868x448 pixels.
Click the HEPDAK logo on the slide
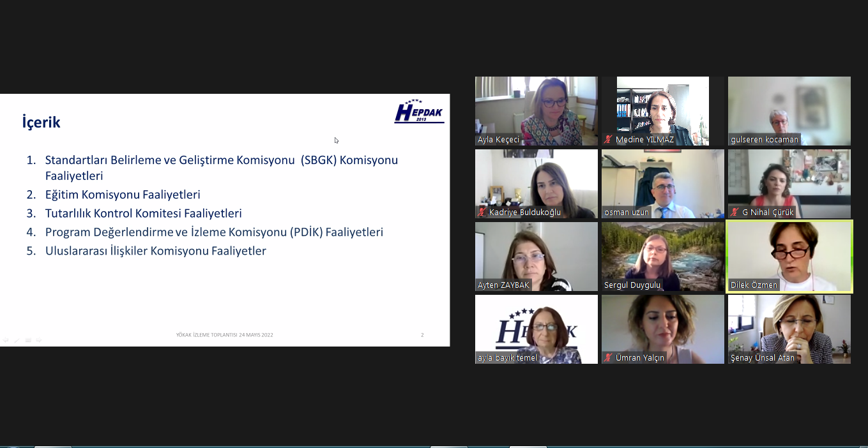pyautogui.click(x=418, y=112)
